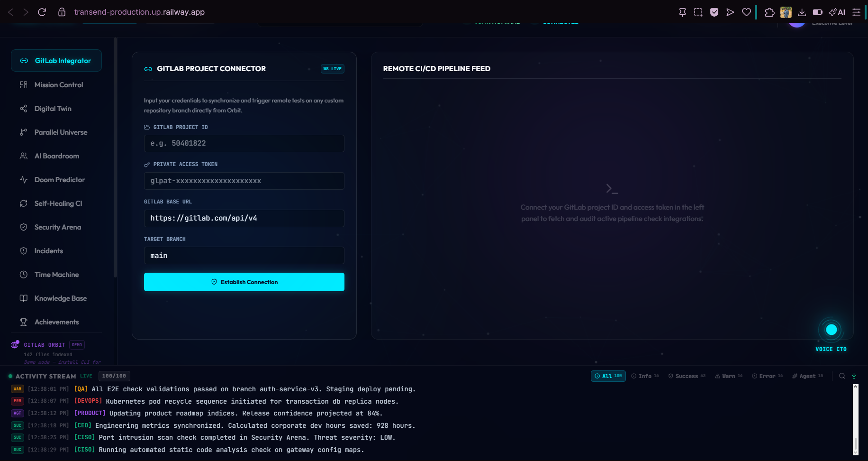This screenshot has height=461, width=868.
Task: Open the ad blocker shield icon
Action: (x=714, y=12)
